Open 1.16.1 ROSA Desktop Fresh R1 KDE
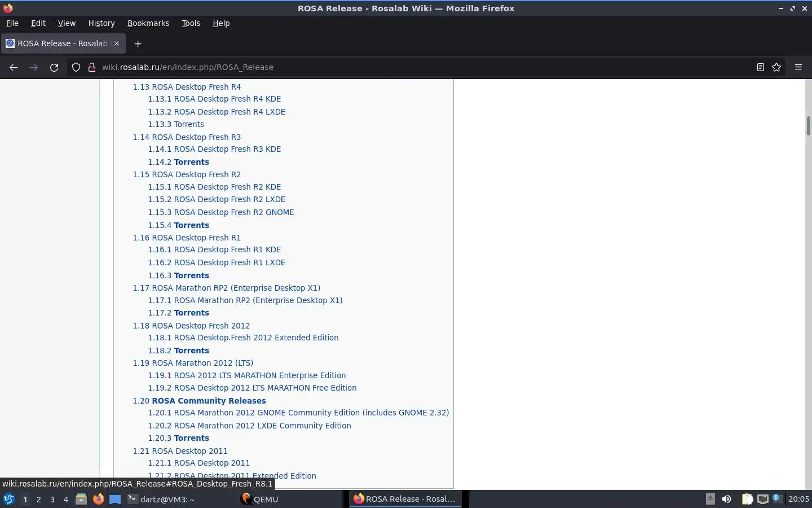 coord(214,249)
